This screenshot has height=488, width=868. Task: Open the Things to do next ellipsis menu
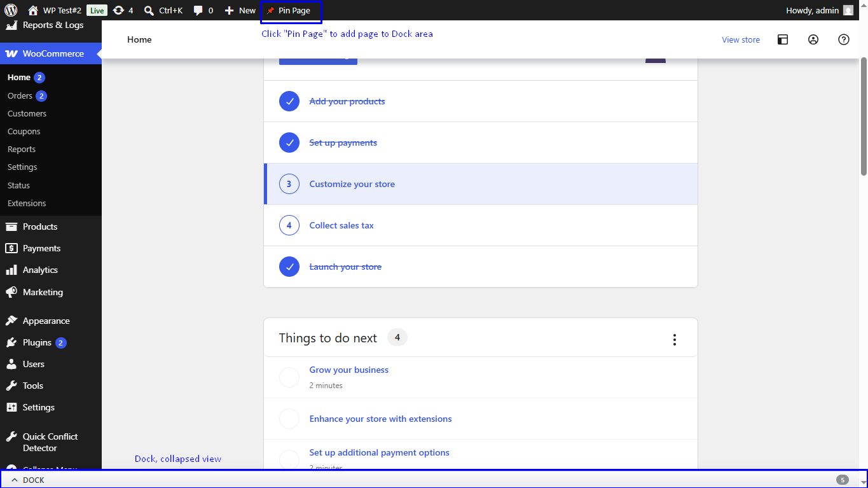coord(675,340)
